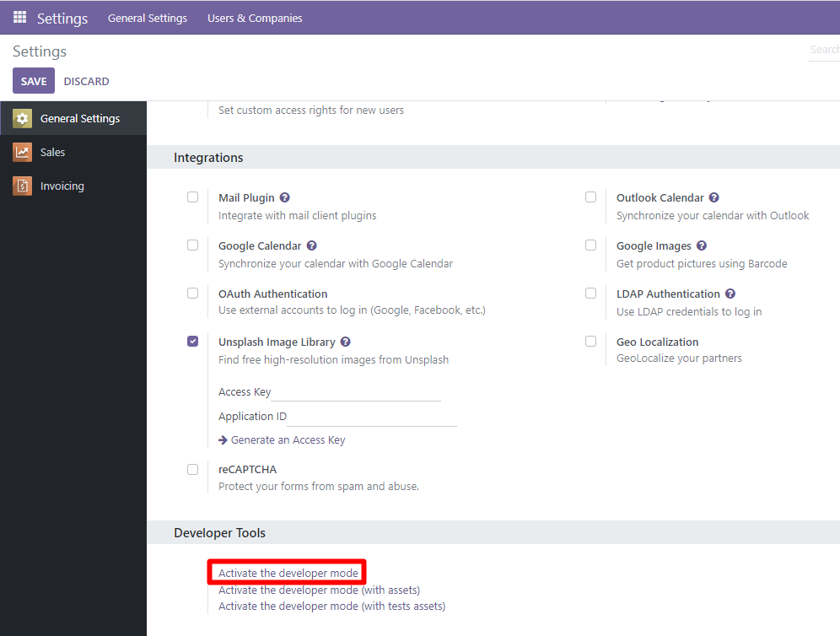Switch to the General Settings menu item
Viewport: 840px width, 636px height.
pyautogui.click(x=148, y=17)
